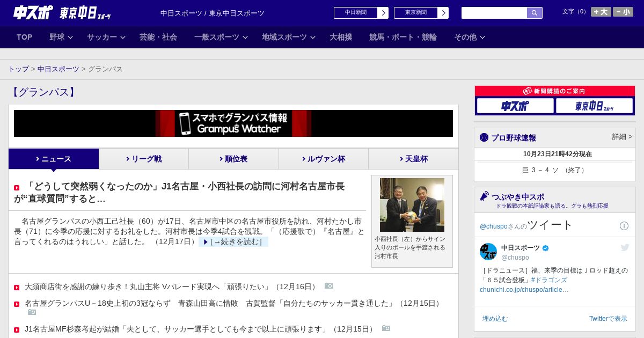Click the 新聞購読のご案内 banner header

(x=555, y=91)
